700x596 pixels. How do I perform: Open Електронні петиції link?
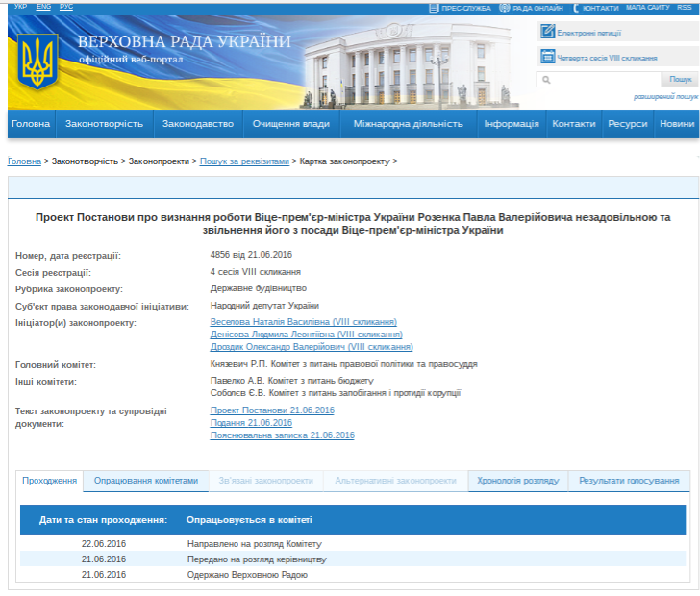pos(588,33)
